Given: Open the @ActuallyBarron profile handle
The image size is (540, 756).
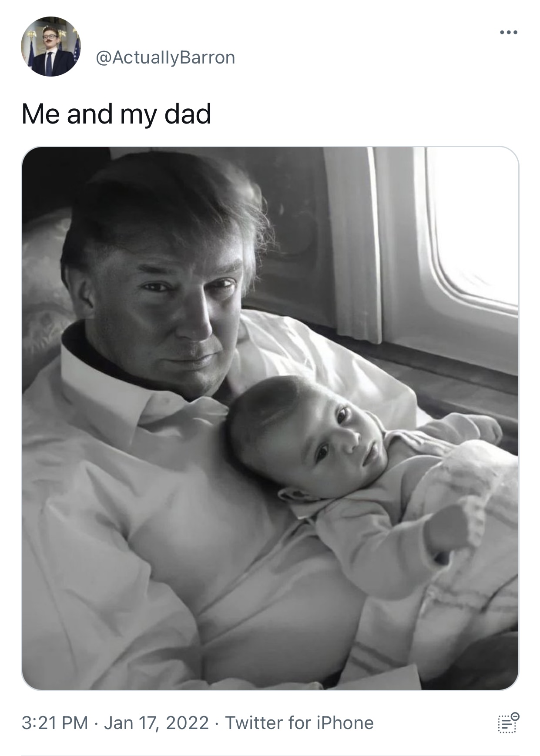Looking at the screenshot, I should coord(165,57).
